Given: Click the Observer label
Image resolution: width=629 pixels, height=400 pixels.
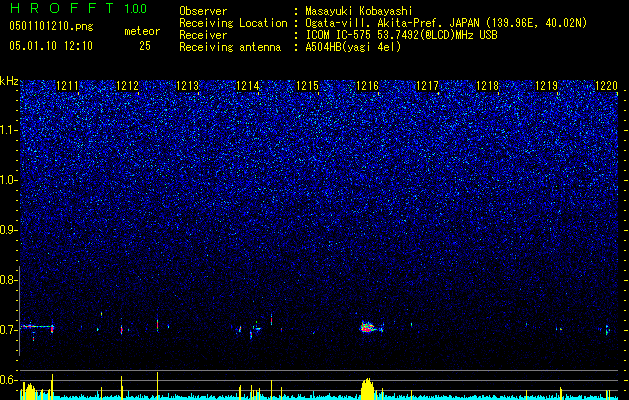Looking at the screenshot, I should [203, 11].
